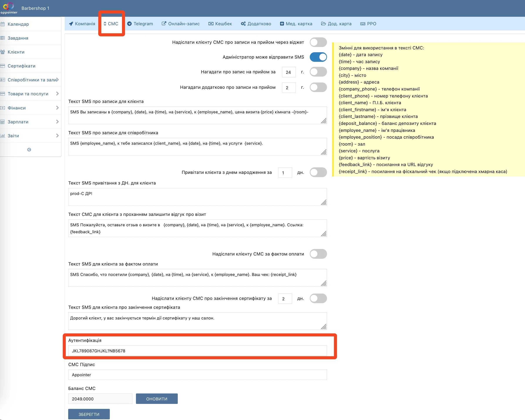Click the phone icon on СМС tab

[x=105, y=24]
